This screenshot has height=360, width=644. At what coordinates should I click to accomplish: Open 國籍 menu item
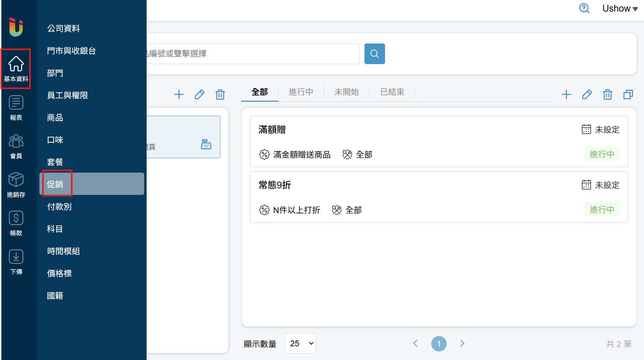(x=92, y=296)
